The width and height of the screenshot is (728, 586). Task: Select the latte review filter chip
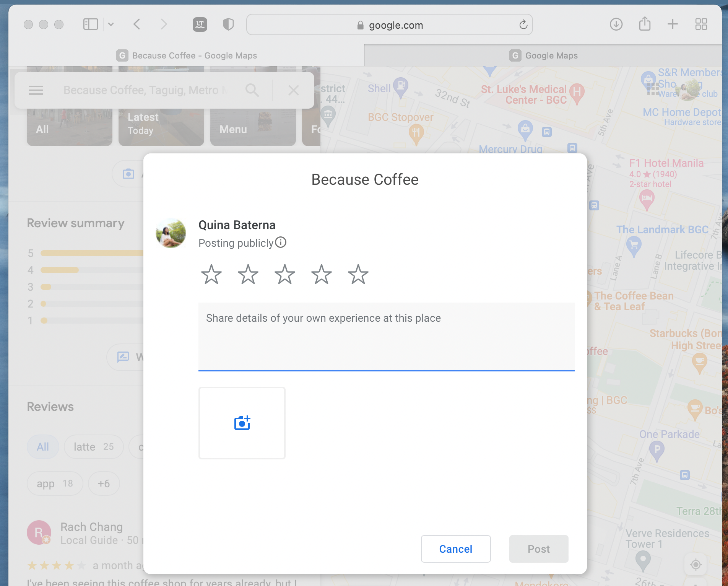coord(94,446)
